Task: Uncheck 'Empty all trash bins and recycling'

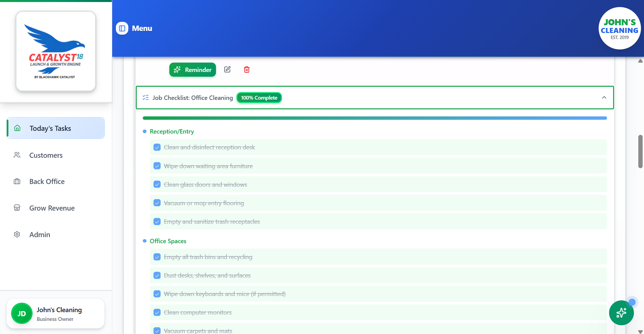Action: tap(157, 257)
